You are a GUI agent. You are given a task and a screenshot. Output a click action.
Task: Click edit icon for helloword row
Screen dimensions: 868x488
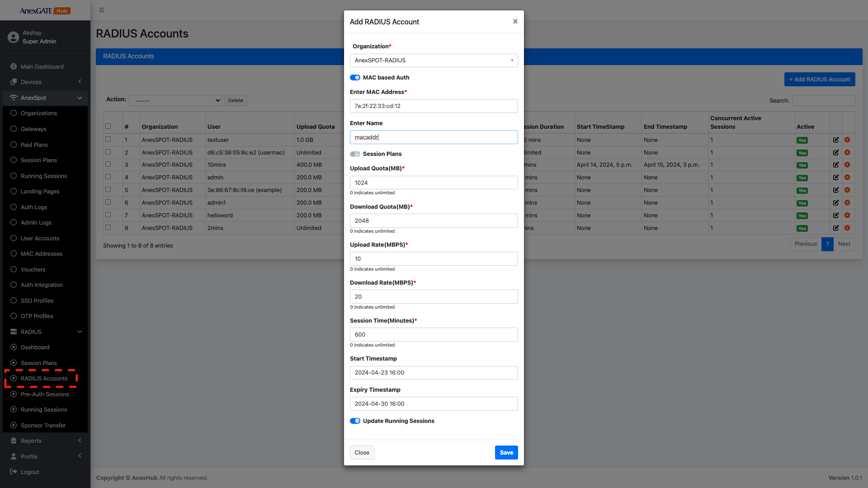coord(836,216)
